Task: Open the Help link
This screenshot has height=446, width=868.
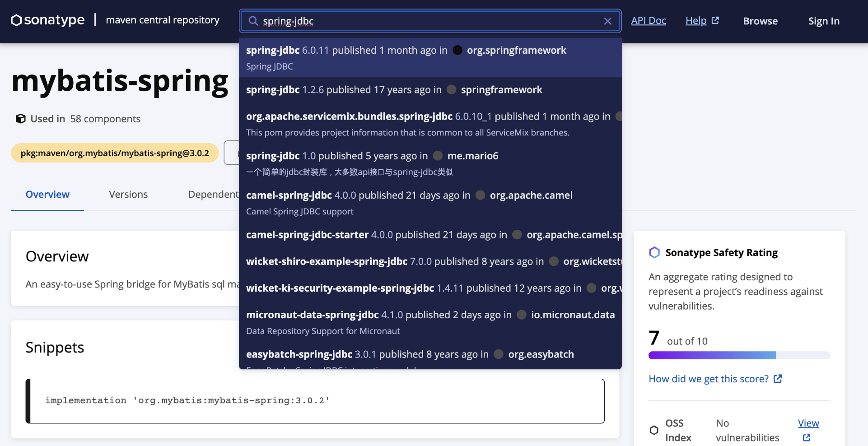Action: [696, 20]
